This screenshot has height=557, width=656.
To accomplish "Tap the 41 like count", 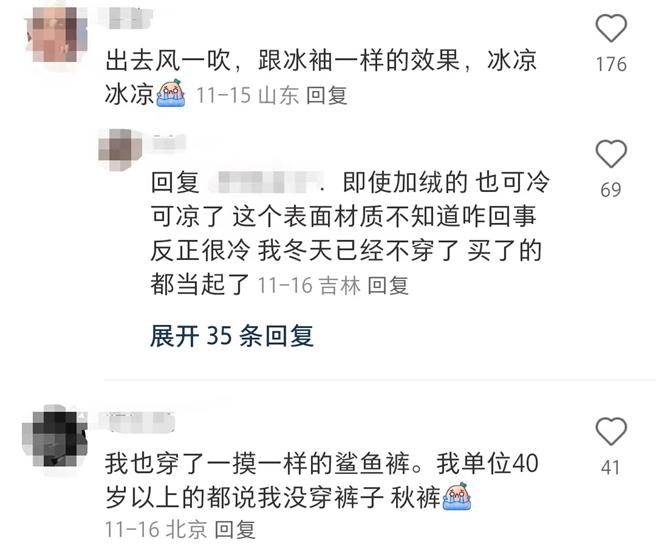I will pyautogui.click(x=610, y=467).
